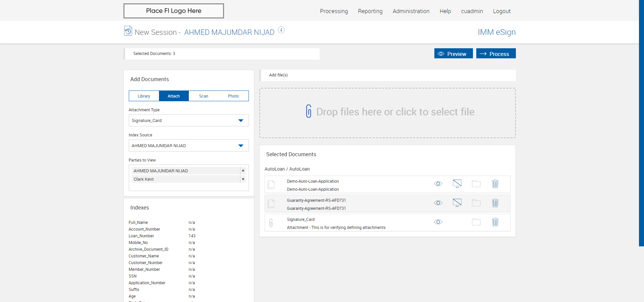Delete the Demo-Auto-Loan-Application document
The width and height of the screenshot is (644, 302).
(495, 184)
